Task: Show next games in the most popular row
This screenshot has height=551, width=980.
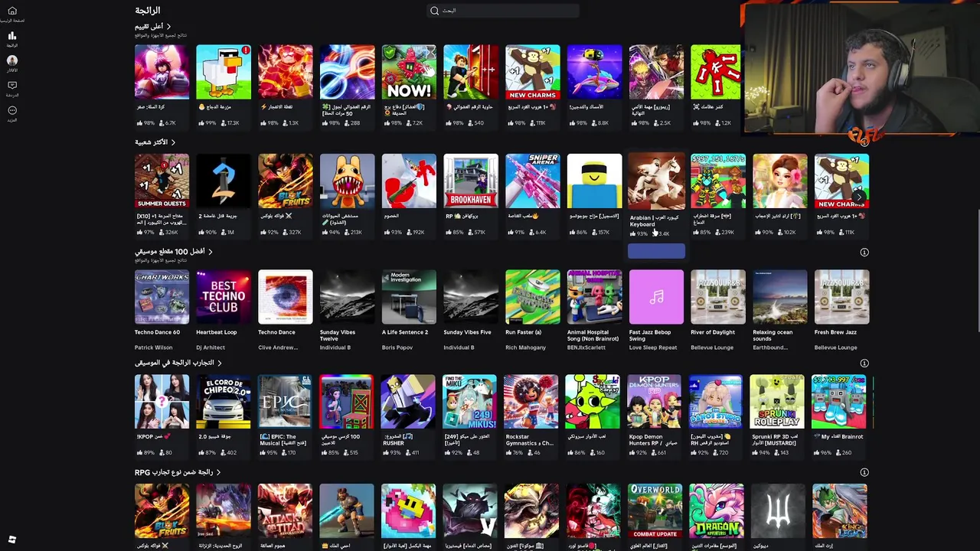Action: [x=859, y=197]
